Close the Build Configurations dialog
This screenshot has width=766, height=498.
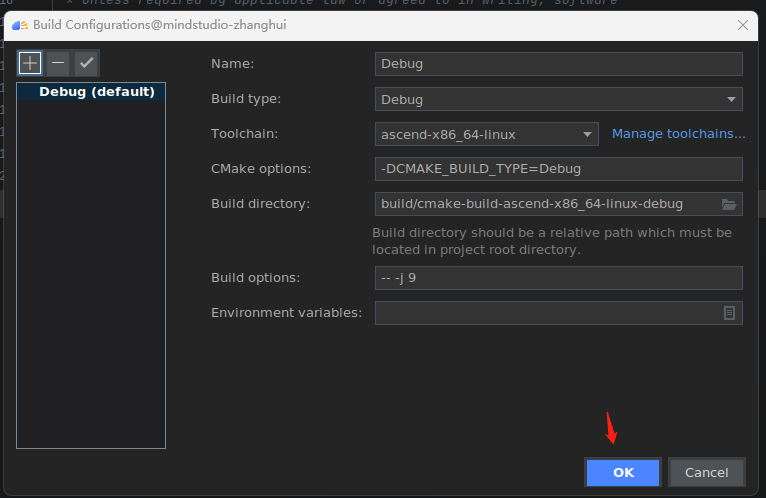point(742,24)
